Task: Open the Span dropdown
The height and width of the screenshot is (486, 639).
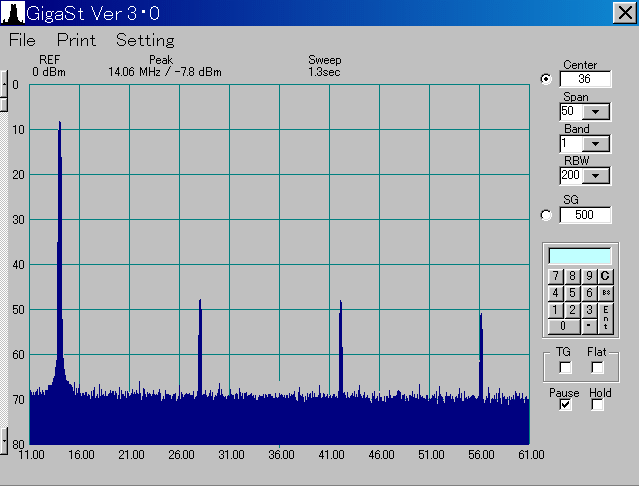Action: coord(595,112)
